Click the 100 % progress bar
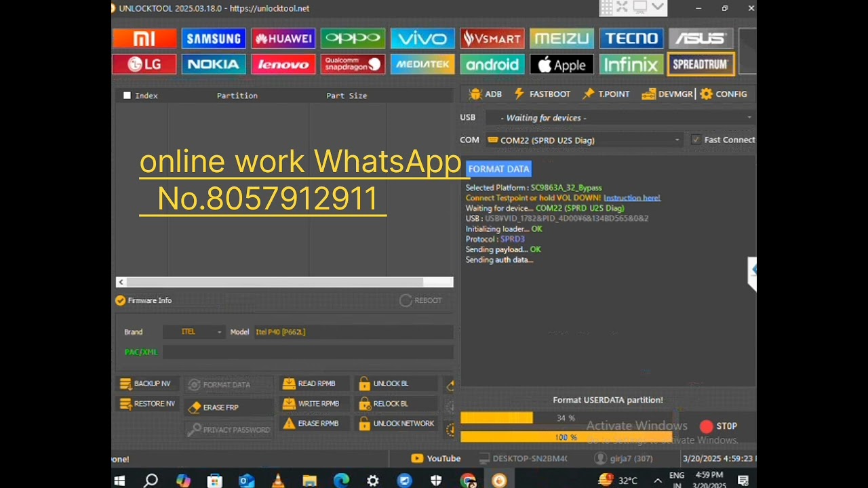868x488 pixels. 566,437
